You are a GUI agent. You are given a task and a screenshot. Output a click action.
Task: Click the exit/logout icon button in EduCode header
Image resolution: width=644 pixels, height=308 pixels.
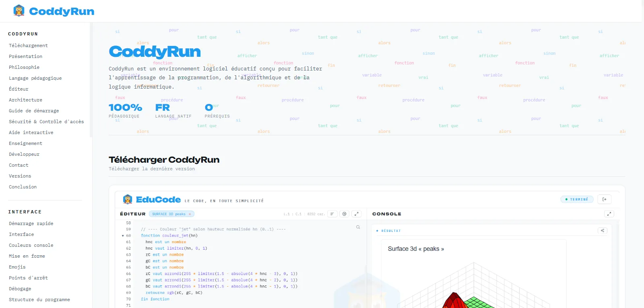point(604,199)
